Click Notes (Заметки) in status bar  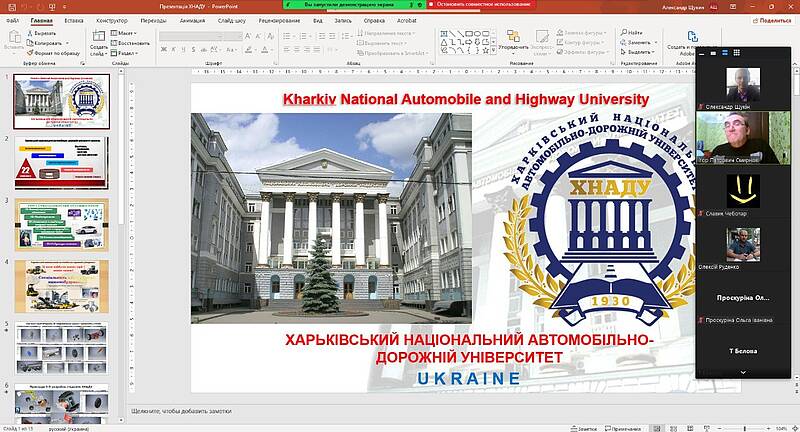point(584,428)
